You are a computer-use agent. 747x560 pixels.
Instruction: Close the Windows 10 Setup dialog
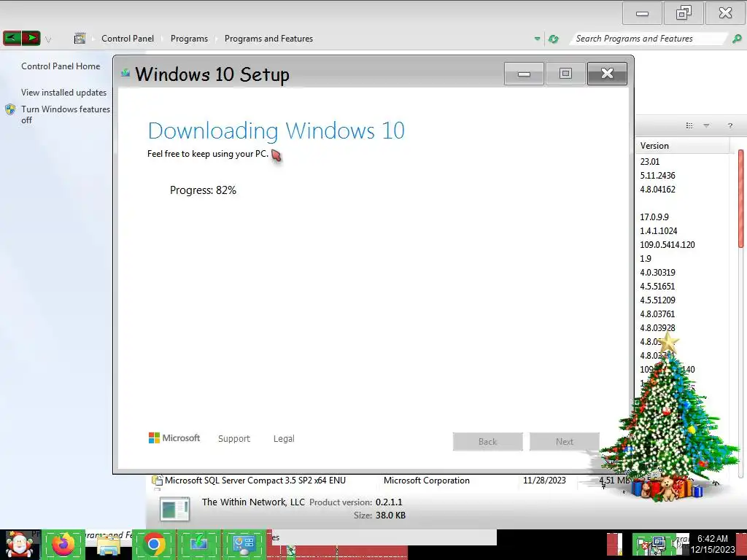pos(607,74)
